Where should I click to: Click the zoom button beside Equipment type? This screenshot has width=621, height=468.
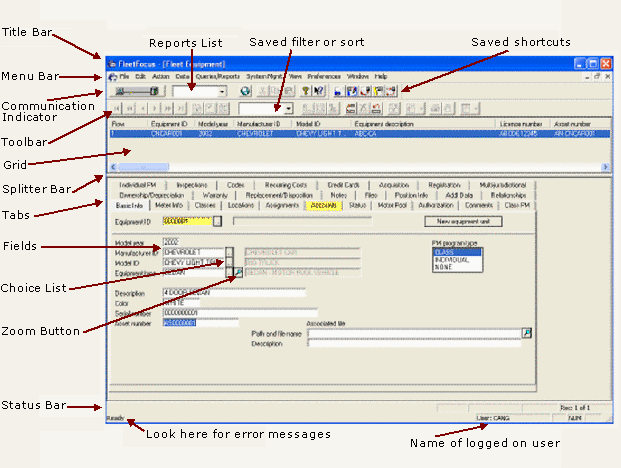tap(237, 272)
